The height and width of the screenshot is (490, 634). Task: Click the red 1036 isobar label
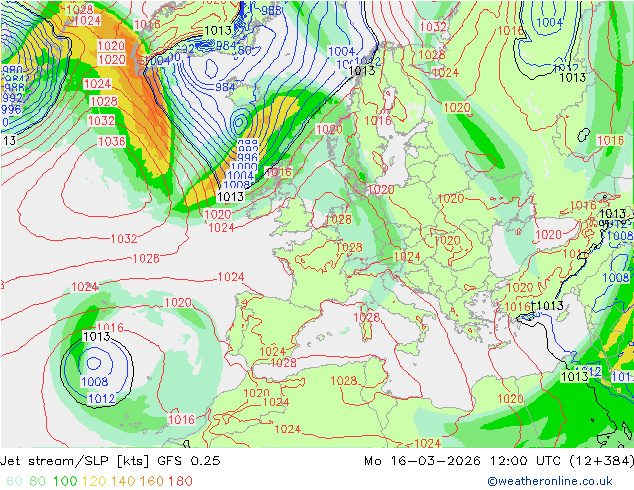[x=112, y=142]
